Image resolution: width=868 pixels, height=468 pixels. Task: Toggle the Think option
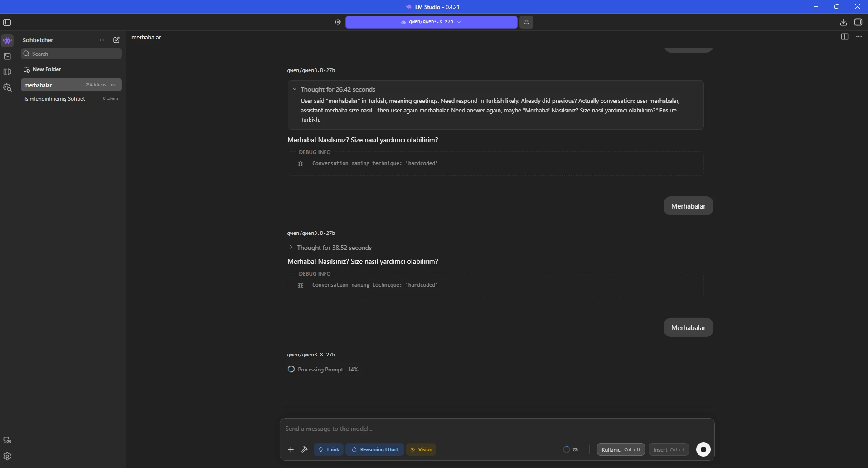coord(329,449)
